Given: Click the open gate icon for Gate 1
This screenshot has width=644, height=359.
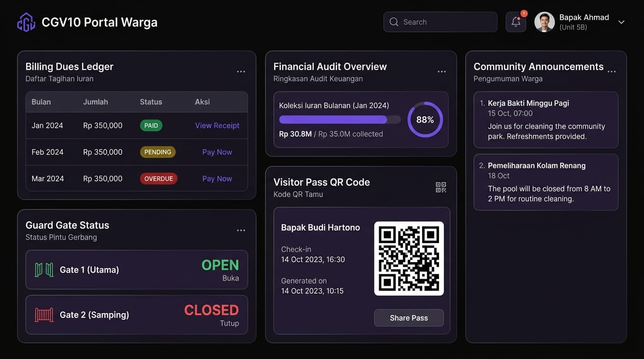Looking at the screenshot, I should pos(44,270).
